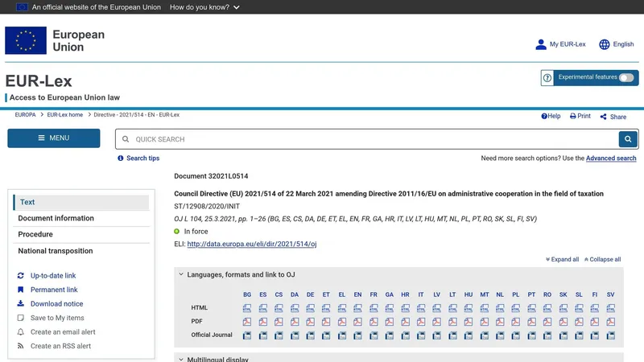Open French Official Journal icon
The width and height of the screenshot is (644, 362).
(374, 335)
